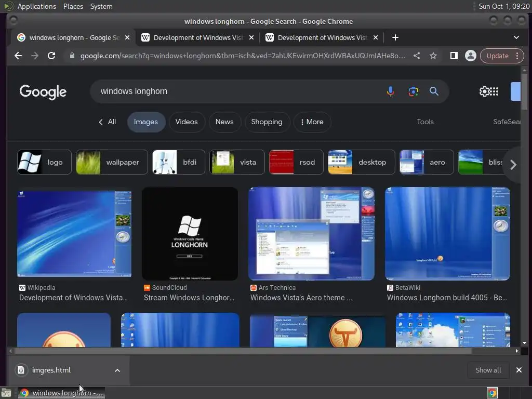Screen dimensions: 532x399
Task: Filter by the logo chip
Action: [x=45, y=162]
